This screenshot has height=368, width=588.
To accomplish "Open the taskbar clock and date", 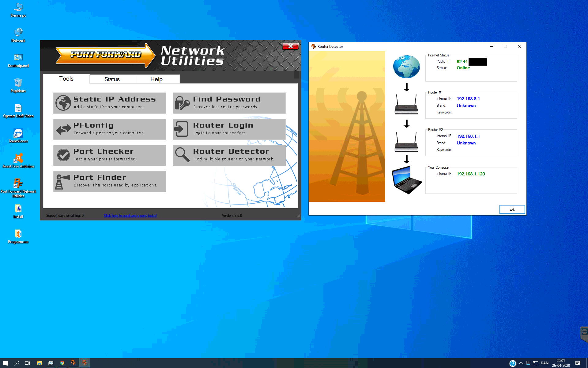I will (x=561, y=363).
